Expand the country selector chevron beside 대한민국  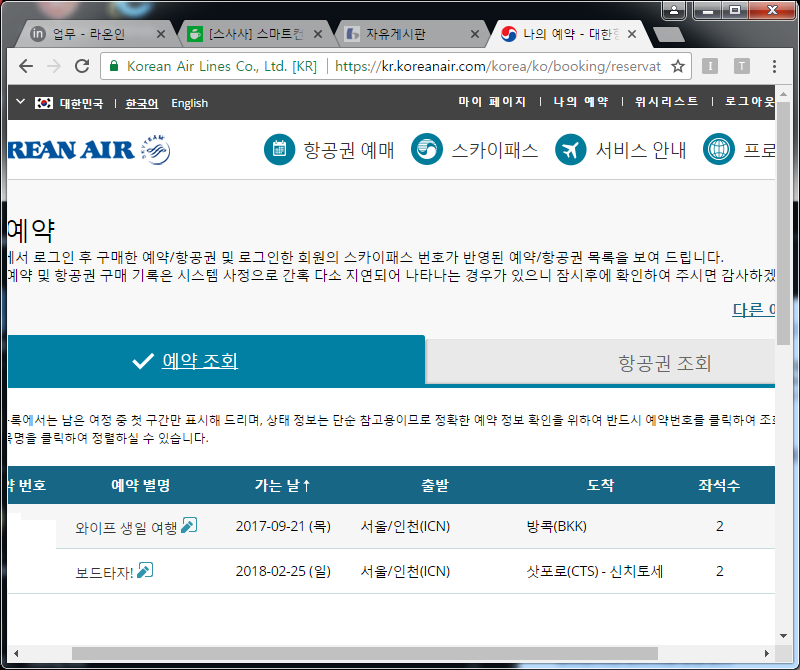click(20, 102)
